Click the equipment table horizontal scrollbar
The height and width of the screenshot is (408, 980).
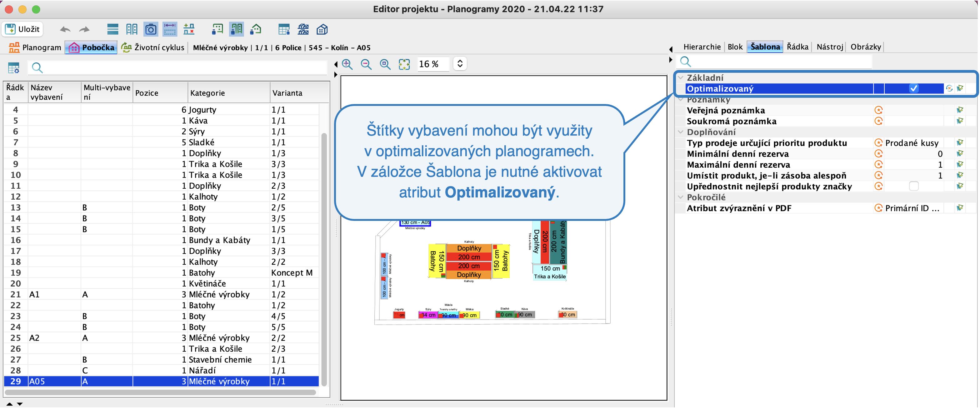pyautogui.click(x=160, y=392)
